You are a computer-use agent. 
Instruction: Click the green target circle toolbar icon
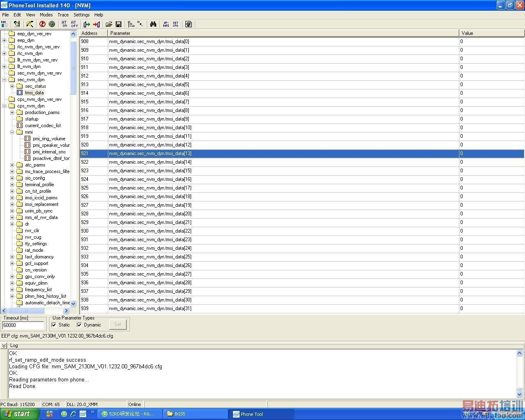52,24
